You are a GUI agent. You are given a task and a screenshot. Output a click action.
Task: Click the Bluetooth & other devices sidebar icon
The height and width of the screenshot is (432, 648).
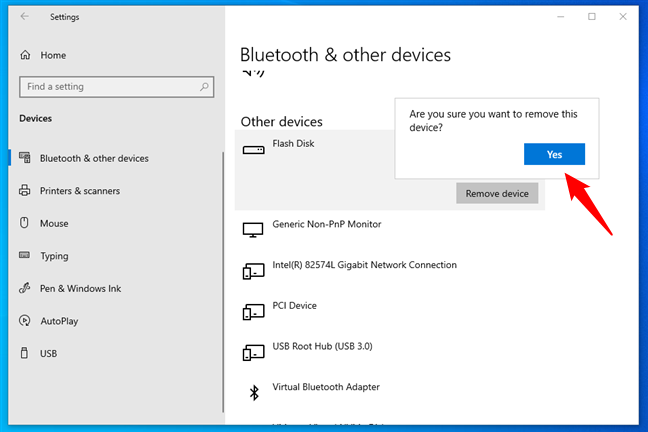(25, 158)
